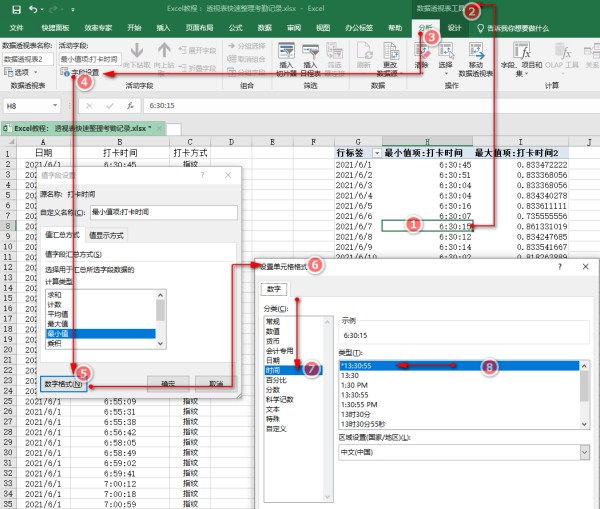This screenshot has height=509, width=600.
Task: Click 取消 in the 值字段设置 dialog
Action: click(215, 383)
